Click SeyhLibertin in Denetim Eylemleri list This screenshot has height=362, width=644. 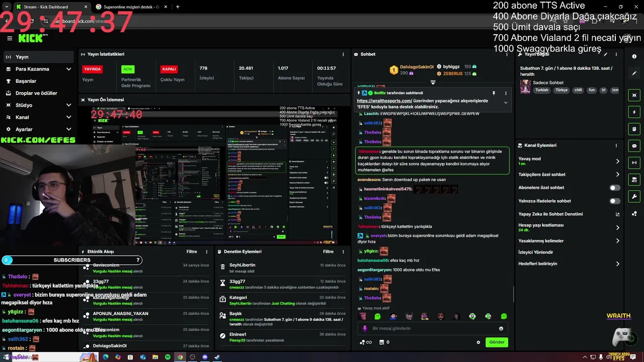pos(242,265)
